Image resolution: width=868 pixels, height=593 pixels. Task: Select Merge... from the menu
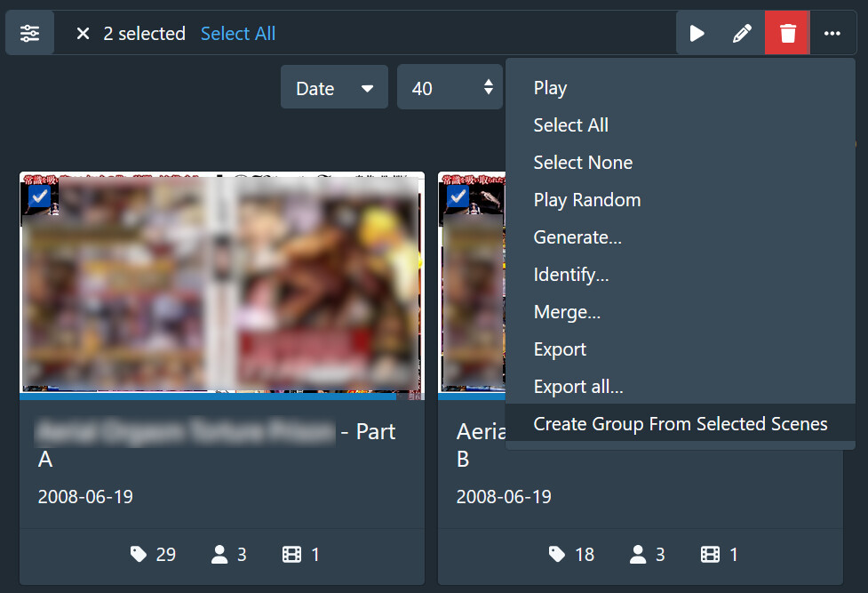567,312
